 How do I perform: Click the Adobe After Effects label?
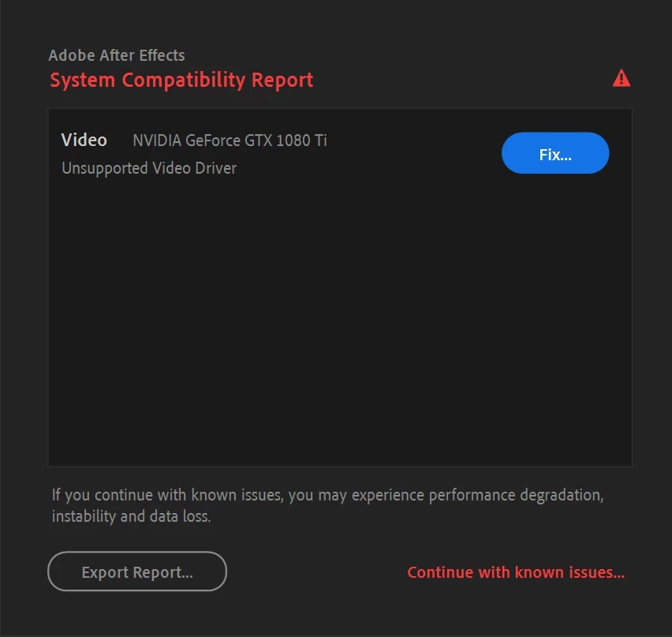pos(117,55)
